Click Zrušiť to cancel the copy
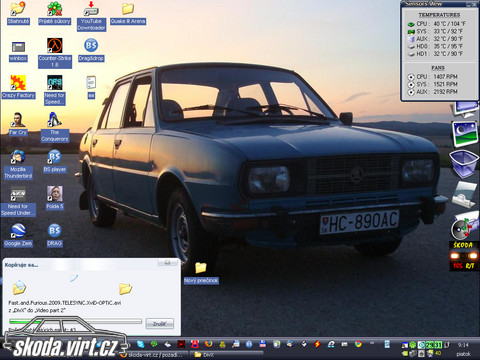480x360 pixels. tap(160, 324)
